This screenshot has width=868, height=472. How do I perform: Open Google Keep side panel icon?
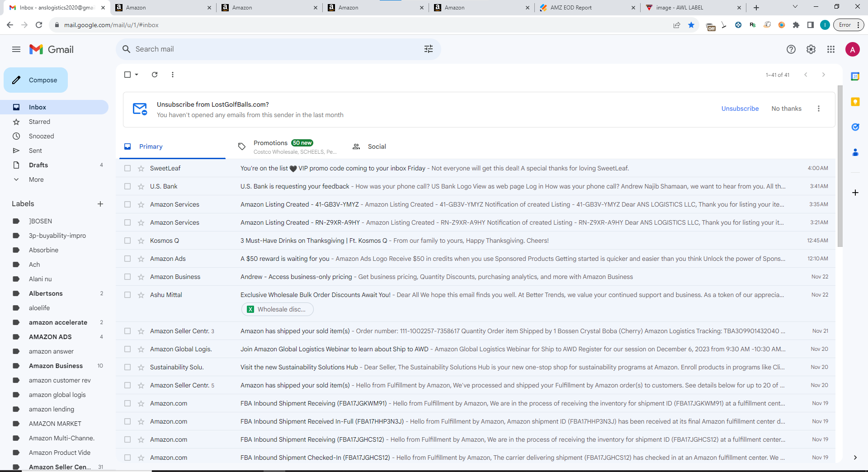tap(855, 102)
